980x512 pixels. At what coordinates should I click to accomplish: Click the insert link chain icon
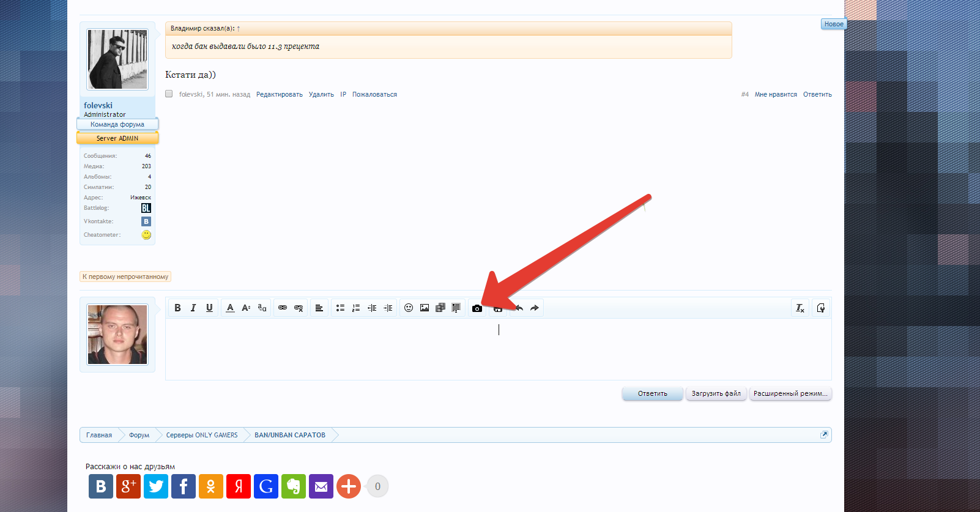(283, 308)
